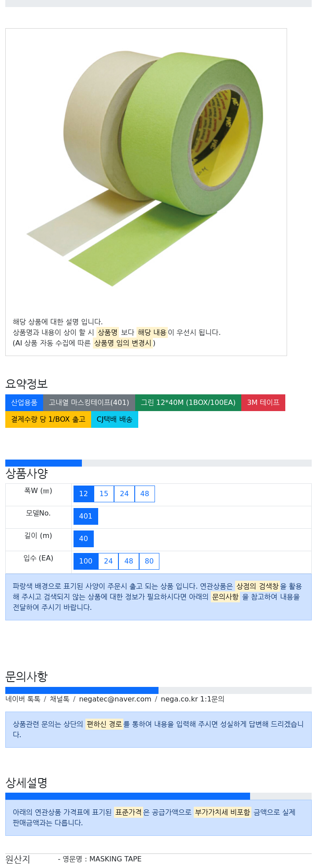
Task: Click the yellow 결제수량 당 1/BOX 출고 tag
Action: tap(48, 419)
